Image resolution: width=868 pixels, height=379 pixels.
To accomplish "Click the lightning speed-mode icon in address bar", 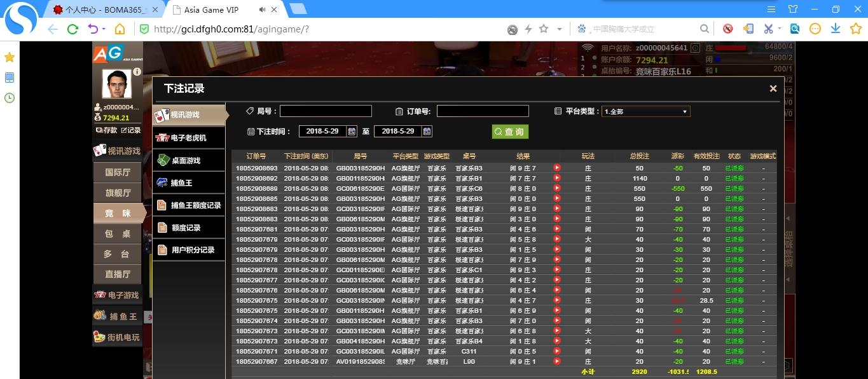I will 528,29.
